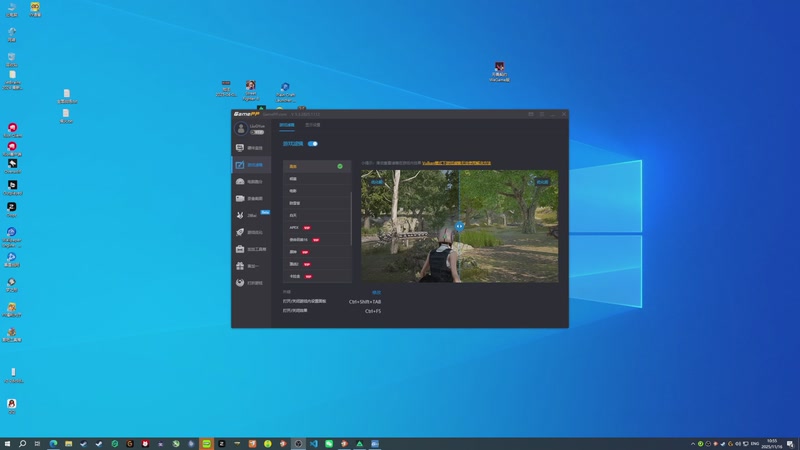
Task: Open the first underlined filter tab
Action: click(x=287, y=125)
